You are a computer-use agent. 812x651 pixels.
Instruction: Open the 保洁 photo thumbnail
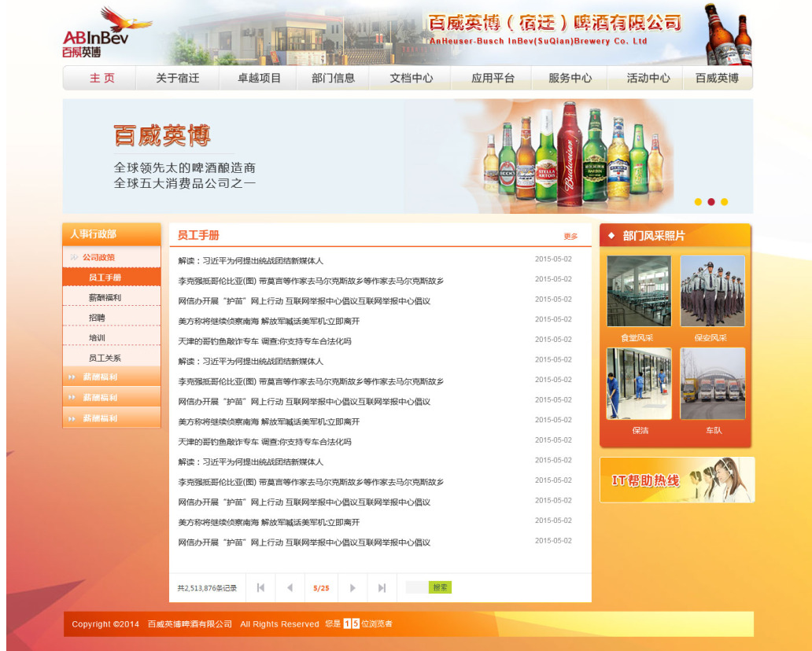639,384
